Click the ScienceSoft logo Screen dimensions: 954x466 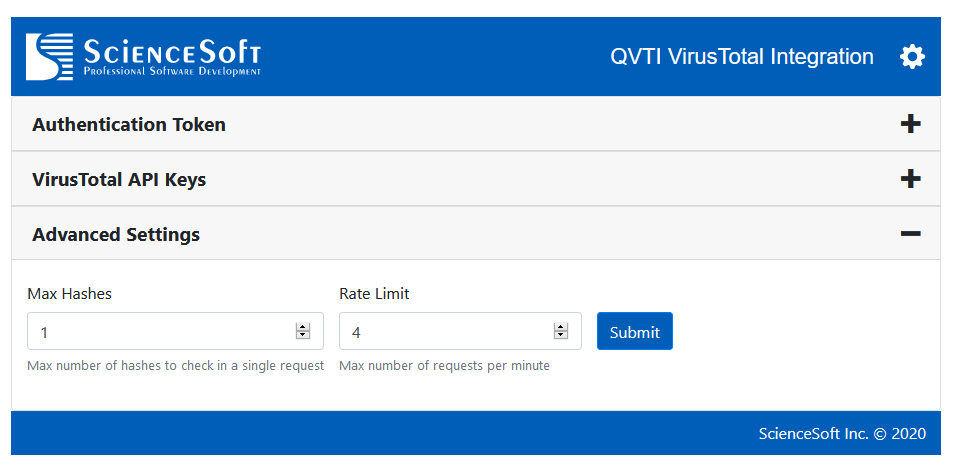tap(144, 57)
